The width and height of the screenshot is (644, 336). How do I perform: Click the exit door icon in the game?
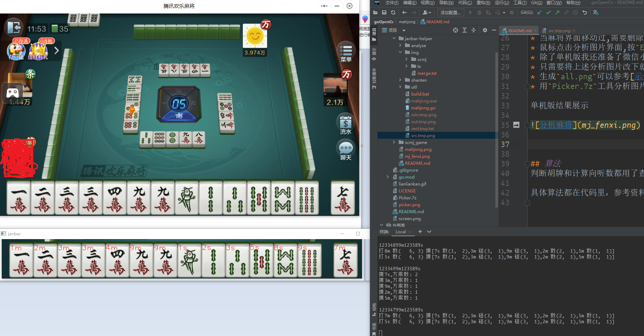point(14,27)
